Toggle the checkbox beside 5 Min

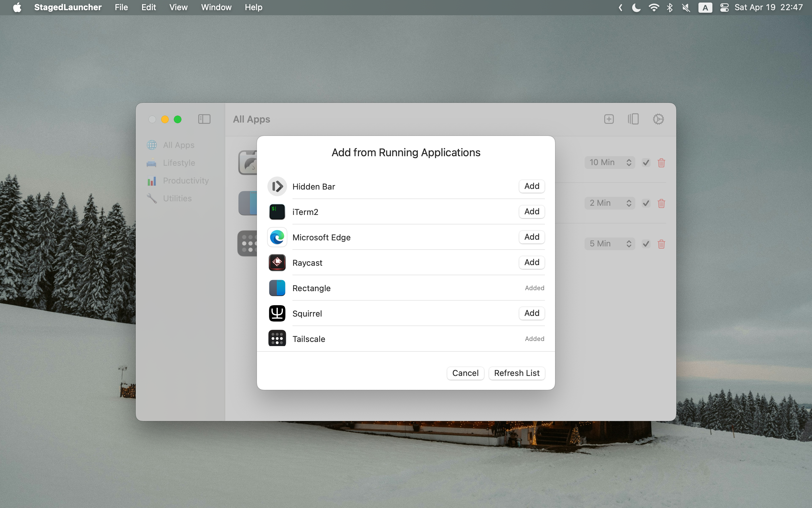coord(646,244)
